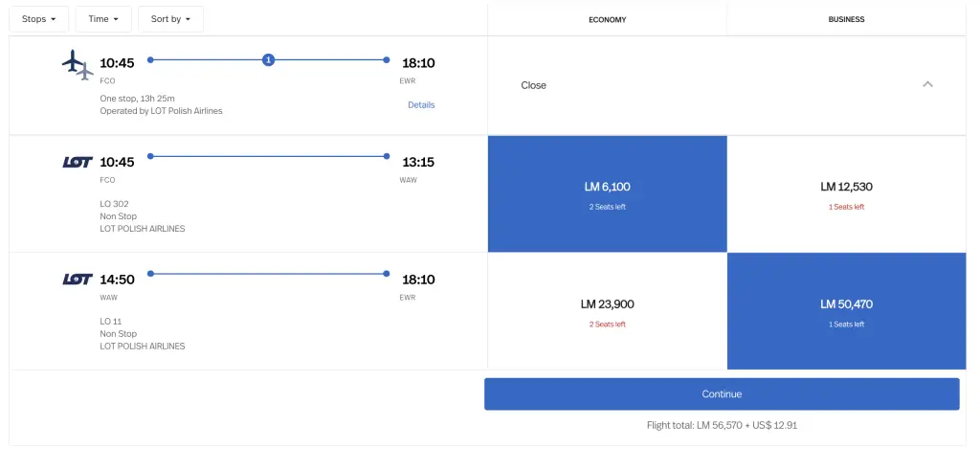The image size is (980, 449).
Task: Click the stop number 1 marker
Action: pos(268,59)
